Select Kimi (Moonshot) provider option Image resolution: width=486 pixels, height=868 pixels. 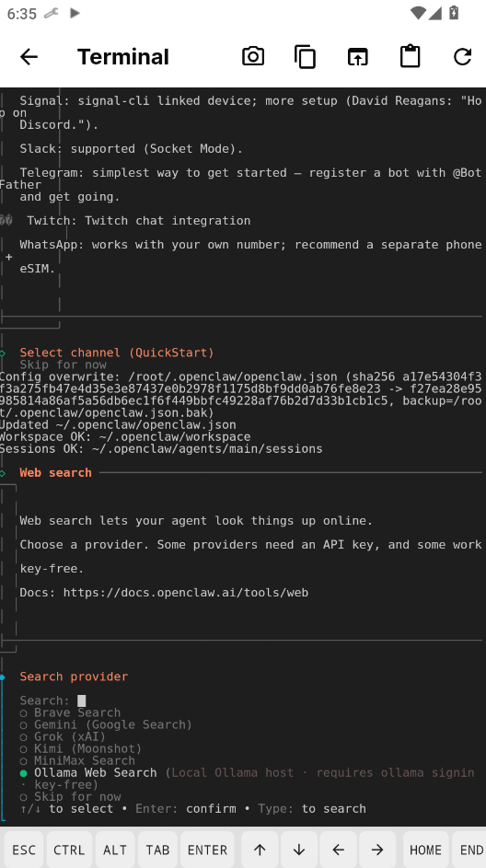click(81, 748)
